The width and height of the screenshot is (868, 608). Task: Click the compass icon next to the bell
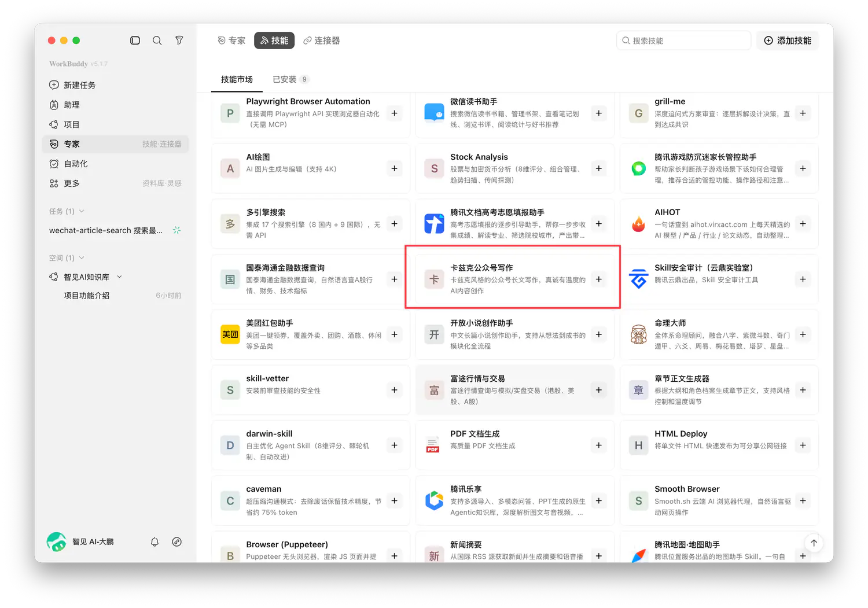[x=177, y=542]
